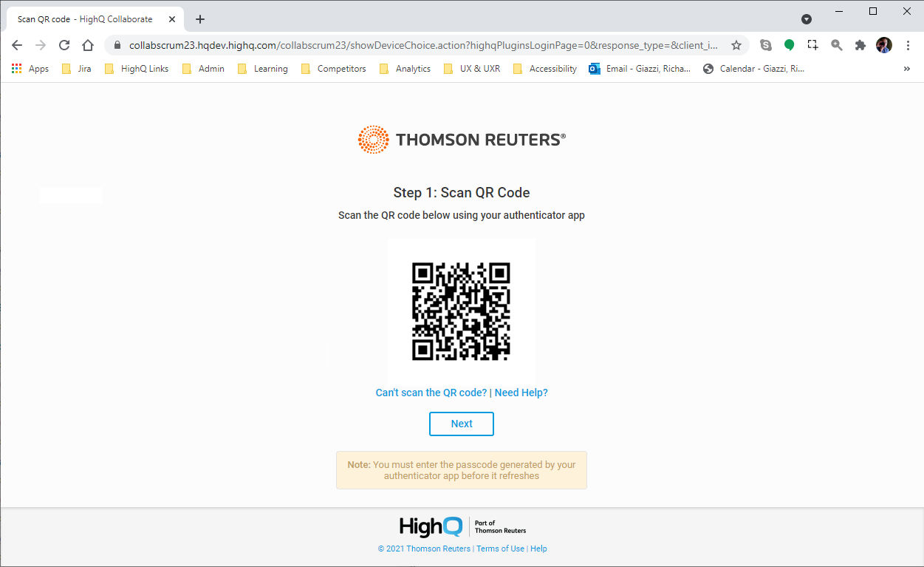Image resolution: width=924 pixels, height=567 pixels.
Task: Open the tab search dropdown arrow
Action: pos(807,19)
